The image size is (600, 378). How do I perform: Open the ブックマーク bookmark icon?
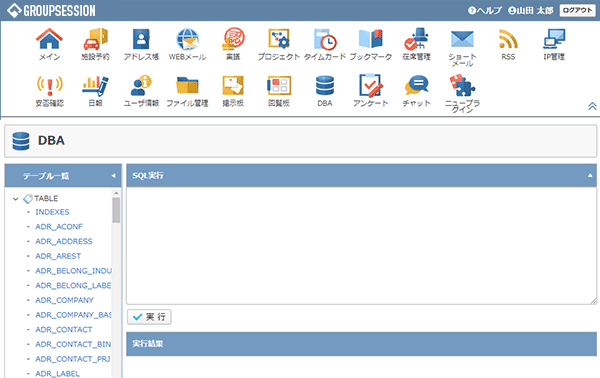[x=371, y=39]
